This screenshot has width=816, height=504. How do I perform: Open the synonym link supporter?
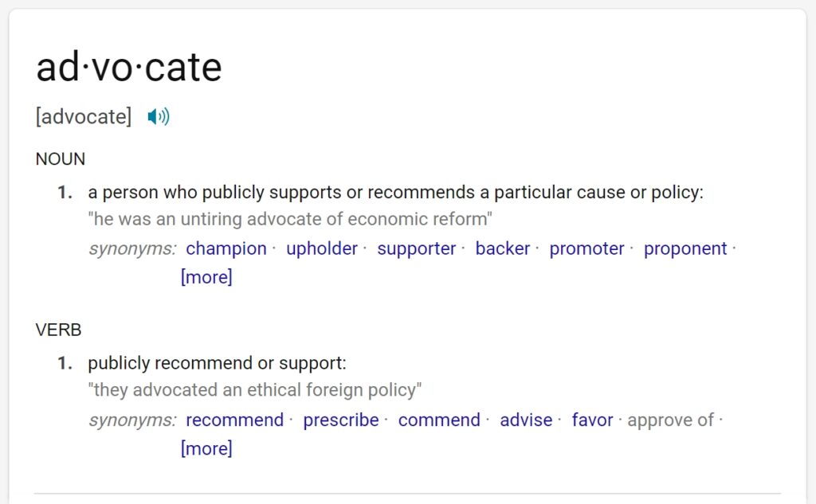(416, 248)
